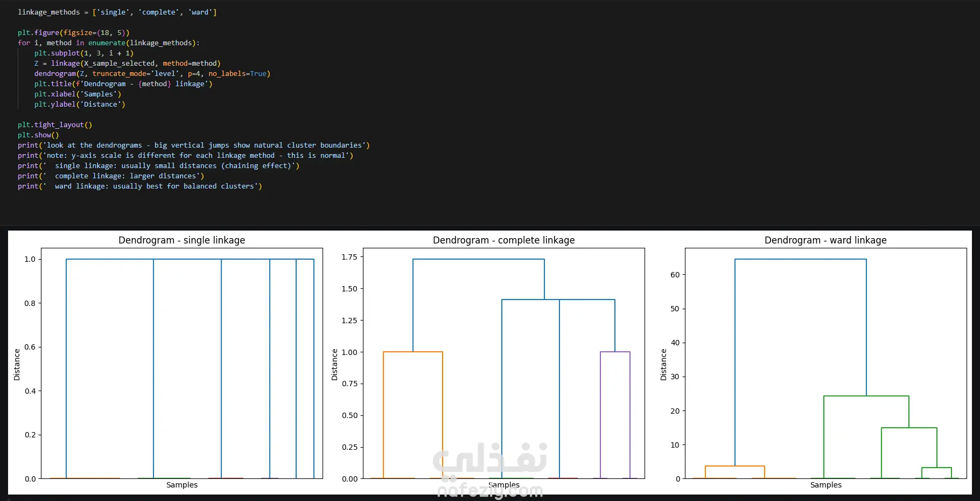Click 'Distance' y-axis label of complete linkage plot

334,365
